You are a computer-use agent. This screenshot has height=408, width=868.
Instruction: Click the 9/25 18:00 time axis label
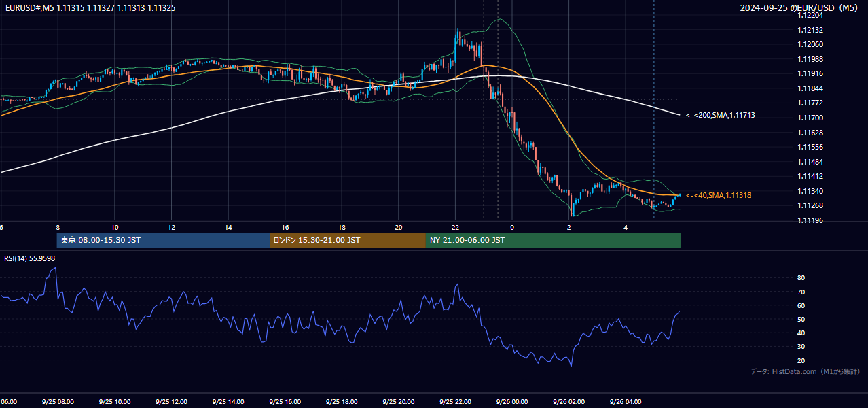(x=342, y=402)
